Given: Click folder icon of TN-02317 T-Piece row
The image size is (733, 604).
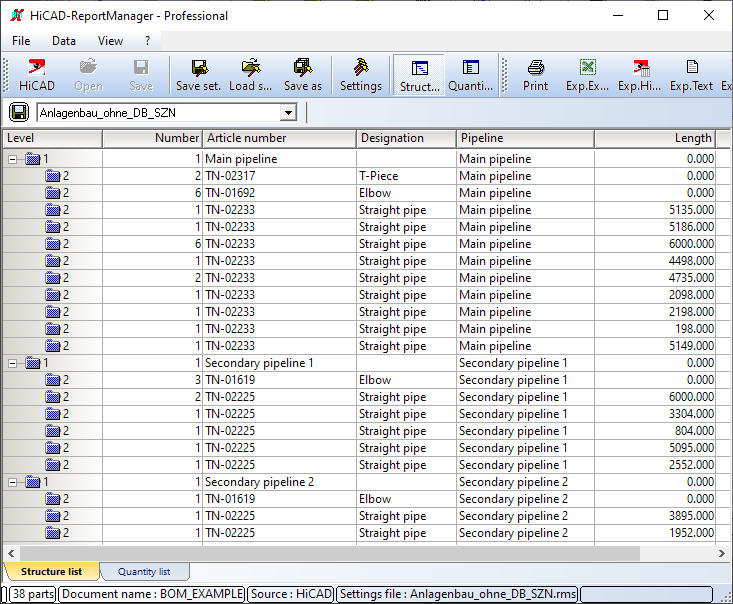Looking at the screenshot, I should [x=53, y=176].
